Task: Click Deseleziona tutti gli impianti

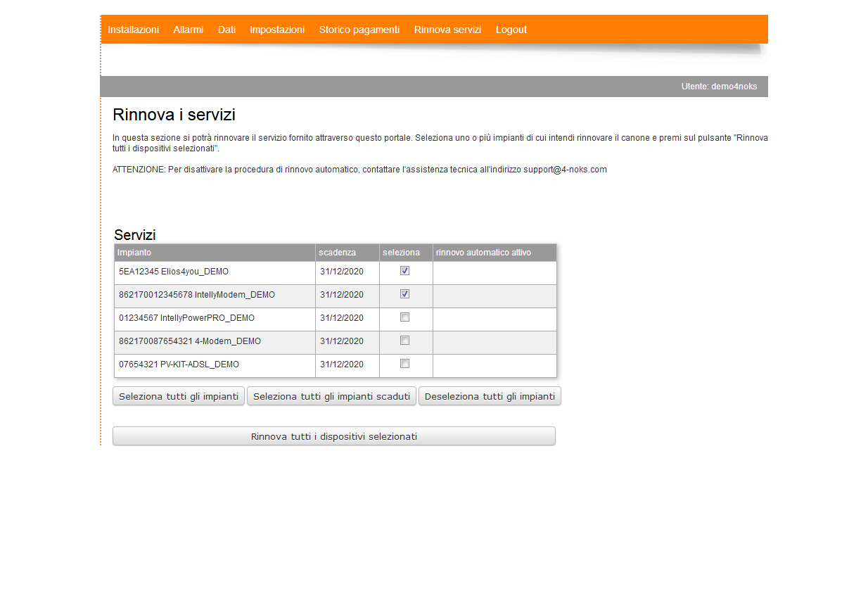Action: (x=490, y=396)
